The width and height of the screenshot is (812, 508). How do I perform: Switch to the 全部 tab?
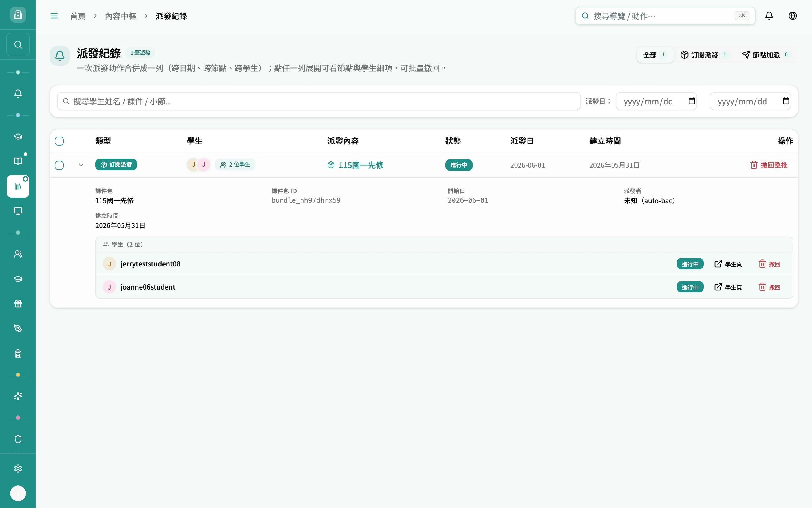(655, 55)
